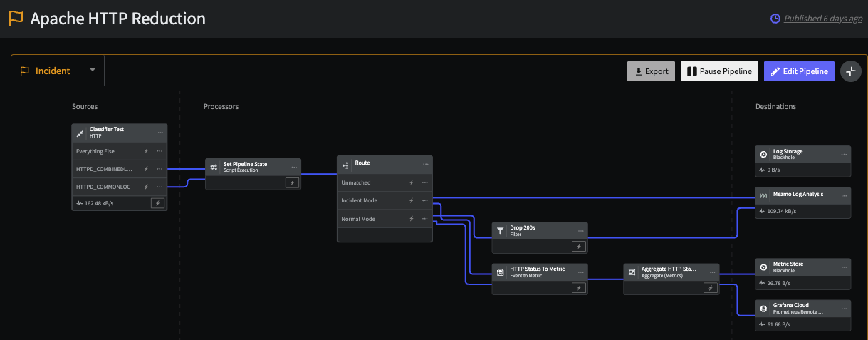This screenshot has width=868, height=340.
Task: Click the Normal Mode route label
Action: (357, 219)
